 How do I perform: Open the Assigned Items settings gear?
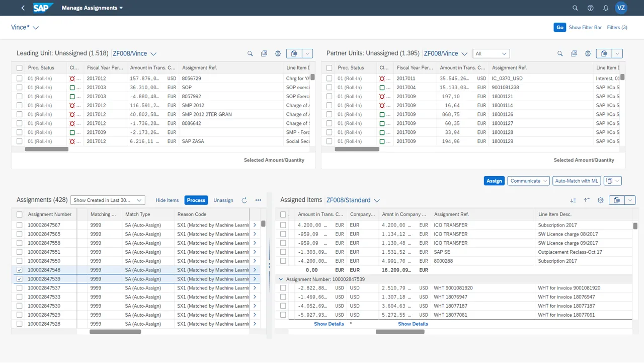(x=600, y=200)
